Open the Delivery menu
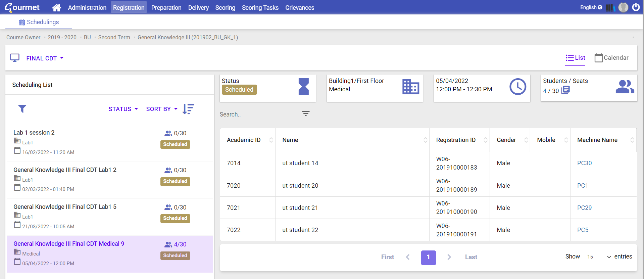 click(198, 7)
